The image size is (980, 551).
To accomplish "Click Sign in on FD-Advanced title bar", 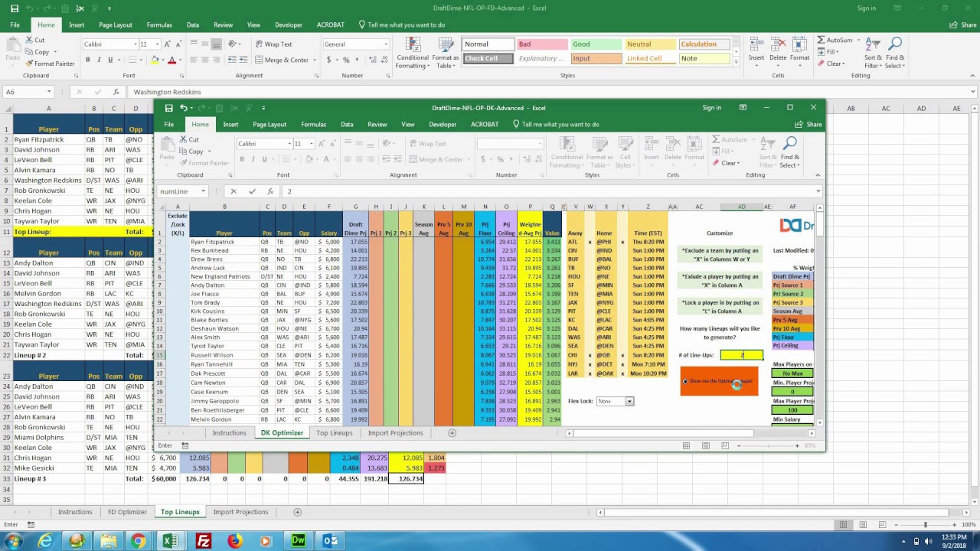I will (866, 8).
